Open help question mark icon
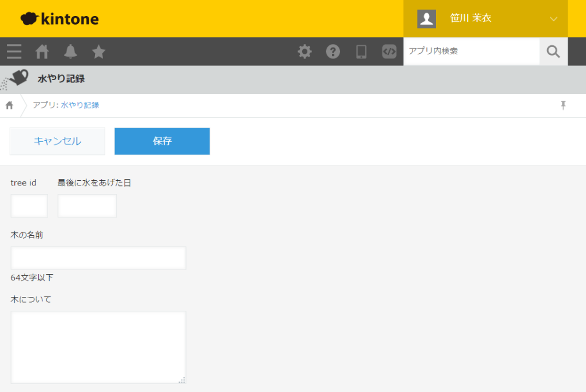 (x=333, y=52)
